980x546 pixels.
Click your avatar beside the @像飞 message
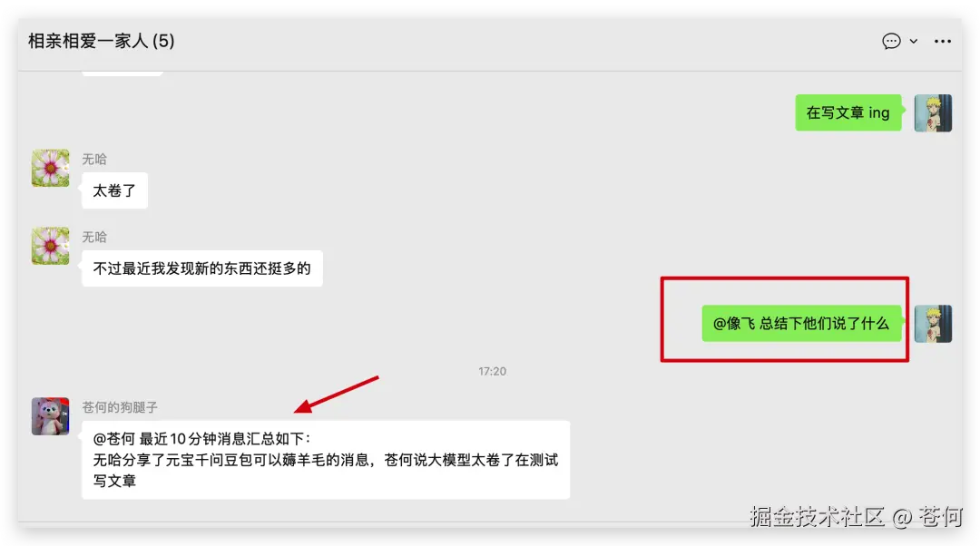933,324
